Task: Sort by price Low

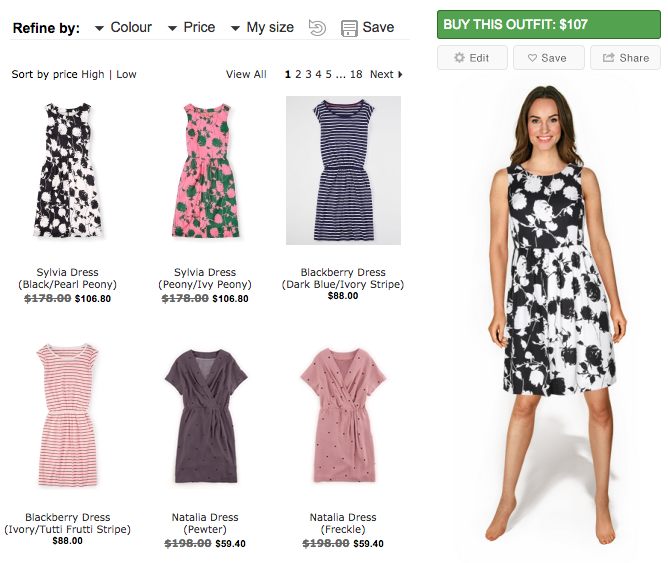Action: (126, 75)
